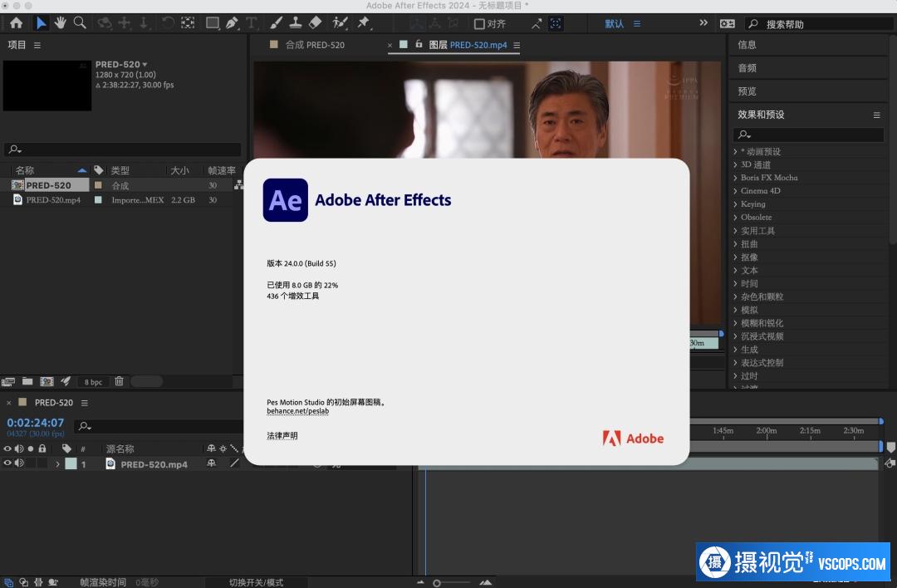
Task: Select the Type tool
Action: pyautogui.click(x=251, y=23)
